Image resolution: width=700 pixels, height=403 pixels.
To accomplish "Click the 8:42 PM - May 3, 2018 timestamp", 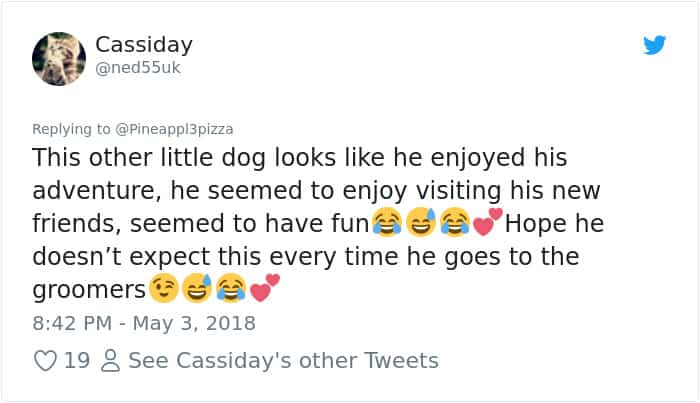I will (x=144, y=323).
